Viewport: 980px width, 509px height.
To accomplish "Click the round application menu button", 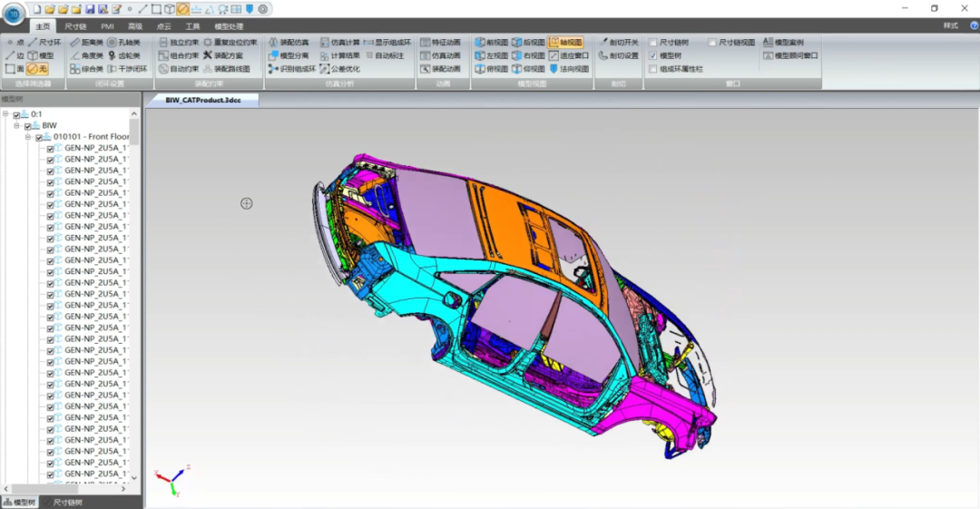I will click(x=13, y=13).
